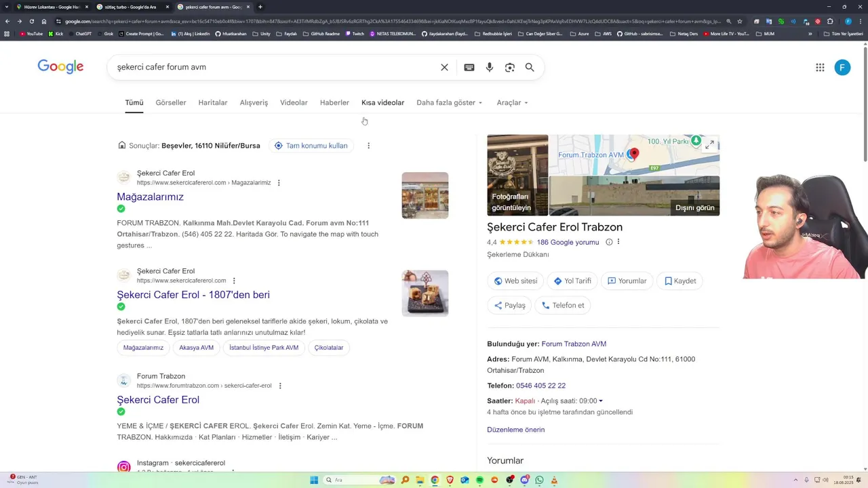
Task: Open the Google apps grid
Action: click(820, 67)
